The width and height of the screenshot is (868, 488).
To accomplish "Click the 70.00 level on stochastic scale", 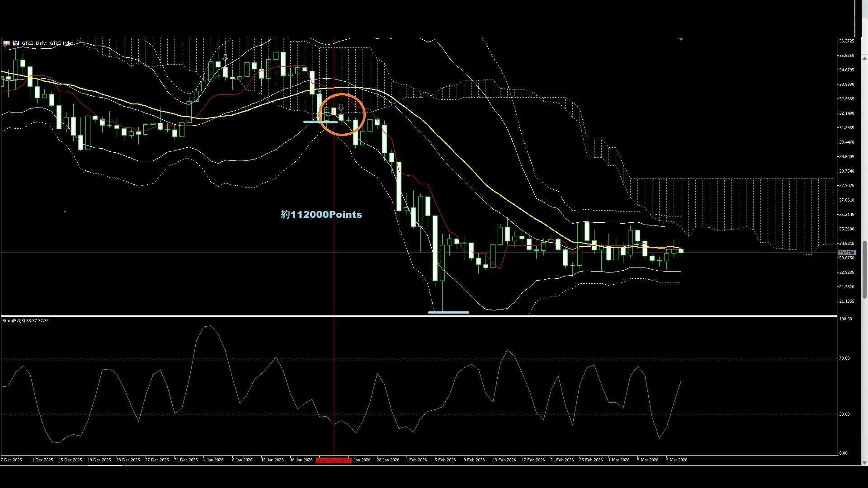I will pos(844,358).
